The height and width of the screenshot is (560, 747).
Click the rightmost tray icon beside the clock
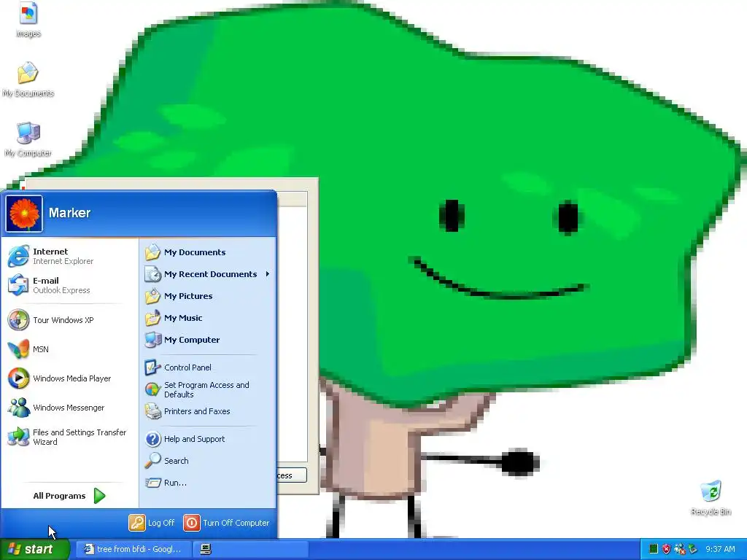[x=693, y=549]
